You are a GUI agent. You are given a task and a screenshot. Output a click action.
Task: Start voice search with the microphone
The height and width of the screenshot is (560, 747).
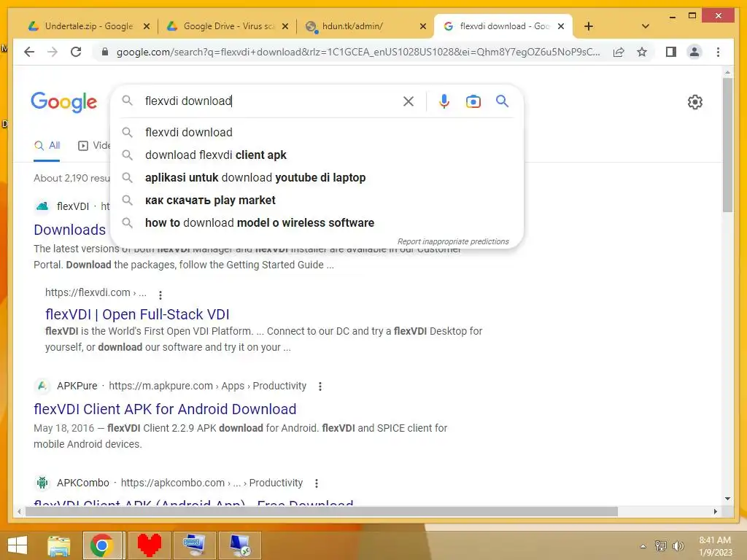point(444,101)
